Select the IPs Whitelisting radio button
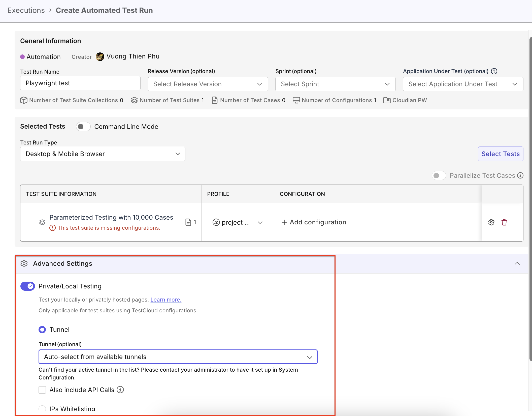The height and width of the screenshot is (416, 532). pos(42,409)
